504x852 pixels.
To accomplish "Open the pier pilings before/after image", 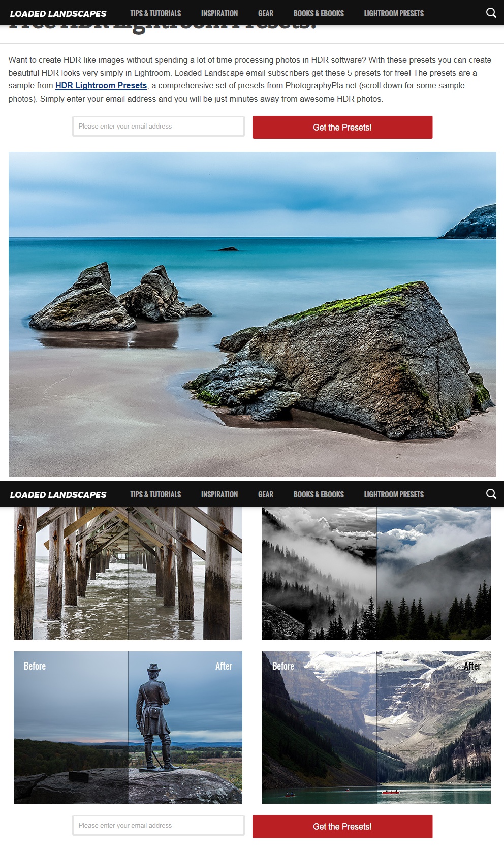I will click(128, 573).
